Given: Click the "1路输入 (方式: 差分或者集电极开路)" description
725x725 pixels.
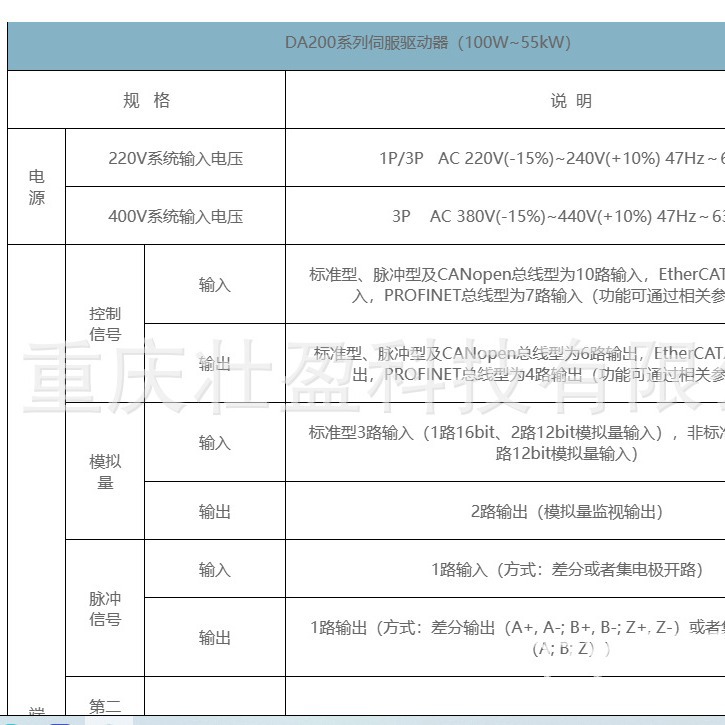Looking at the screenshot, I should (x=567, y=569).
